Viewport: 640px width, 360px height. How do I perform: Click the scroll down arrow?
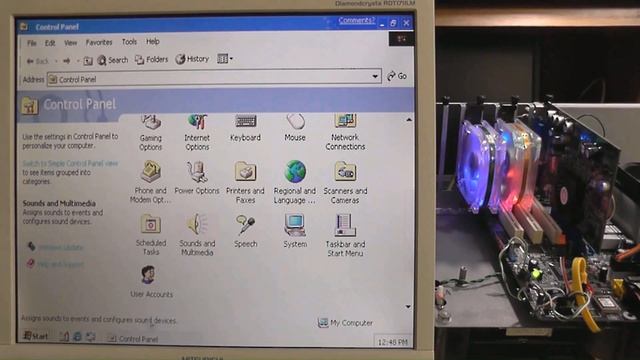click(x=408, y=307)
